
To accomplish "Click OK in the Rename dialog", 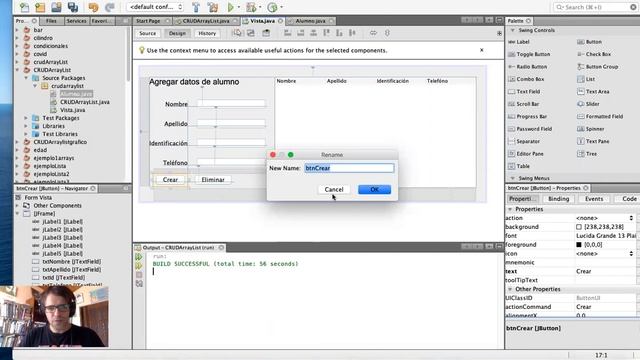I will [x=374, y=189].
